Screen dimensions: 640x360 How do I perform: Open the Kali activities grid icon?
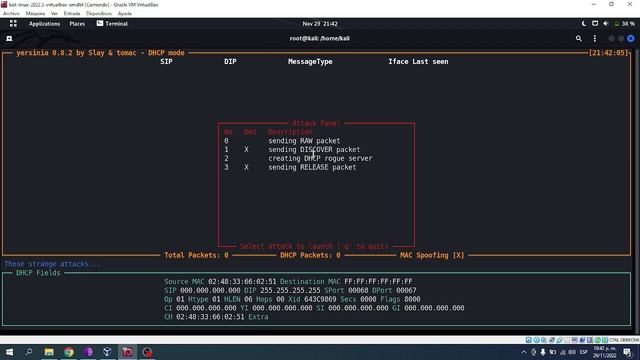[x=13, y=24]
